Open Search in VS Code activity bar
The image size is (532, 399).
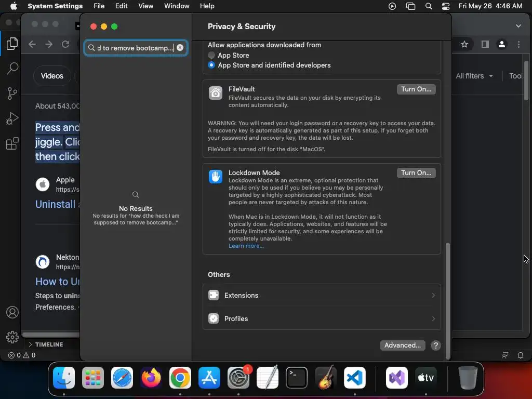coord(12,68)
